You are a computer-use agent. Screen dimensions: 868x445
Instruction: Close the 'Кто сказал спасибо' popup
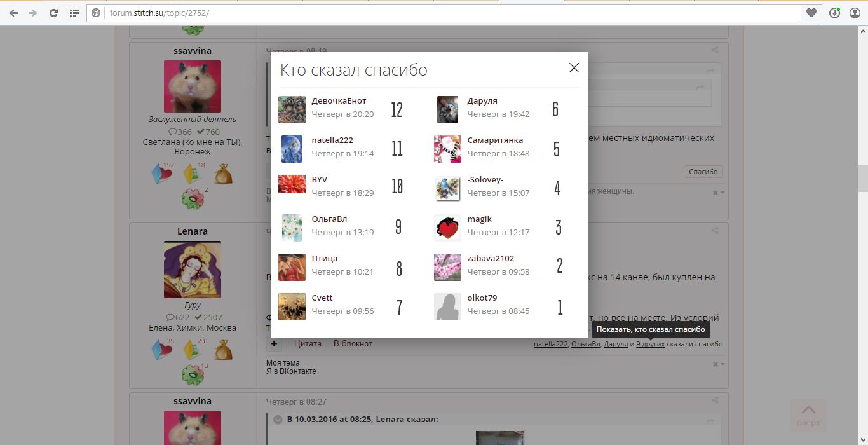pos(574,68)
